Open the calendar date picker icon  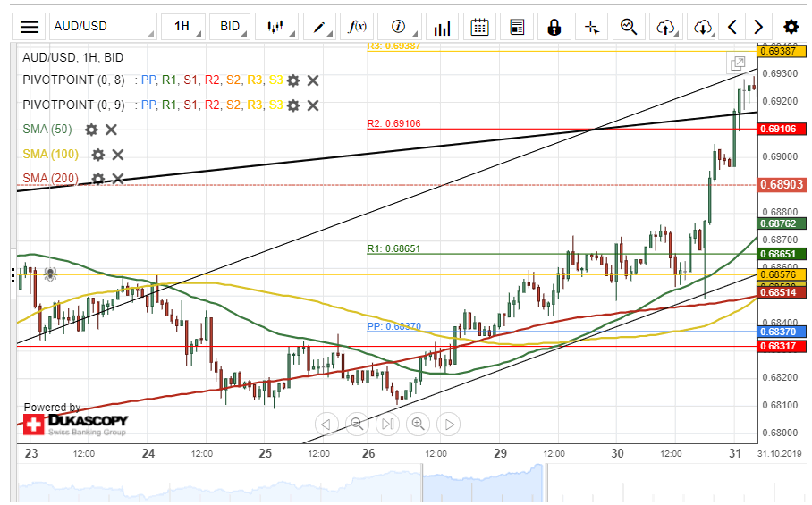tap(480, 27)
